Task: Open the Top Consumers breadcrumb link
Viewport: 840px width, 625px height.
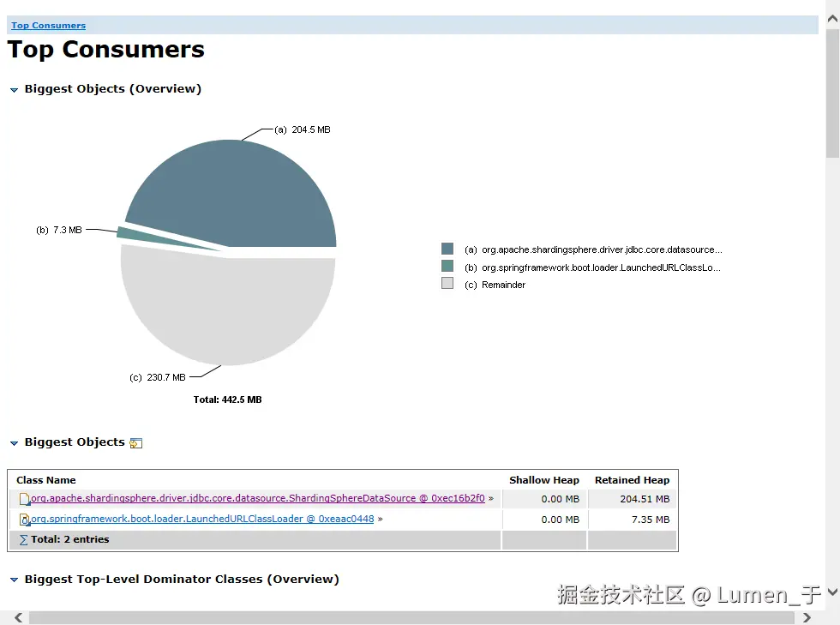Action: tap(48, 25)
